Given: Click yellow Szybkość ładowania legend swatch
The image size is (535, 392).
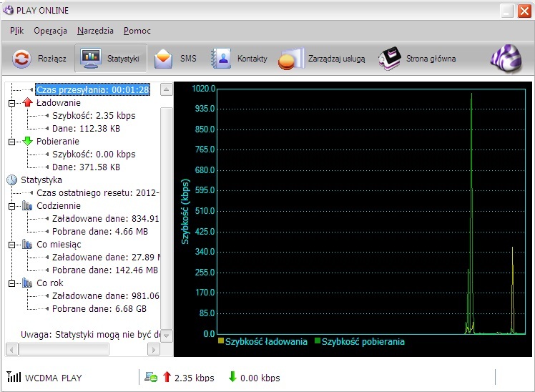Looking at the screenshot, I should 221,340.
